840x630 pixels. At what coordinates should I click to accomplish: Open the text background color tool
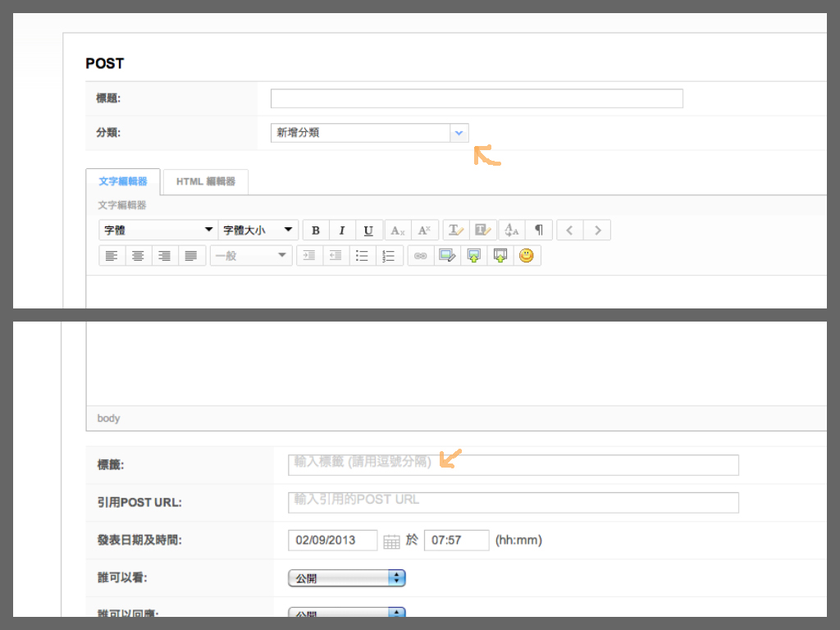tap(482, 231)
